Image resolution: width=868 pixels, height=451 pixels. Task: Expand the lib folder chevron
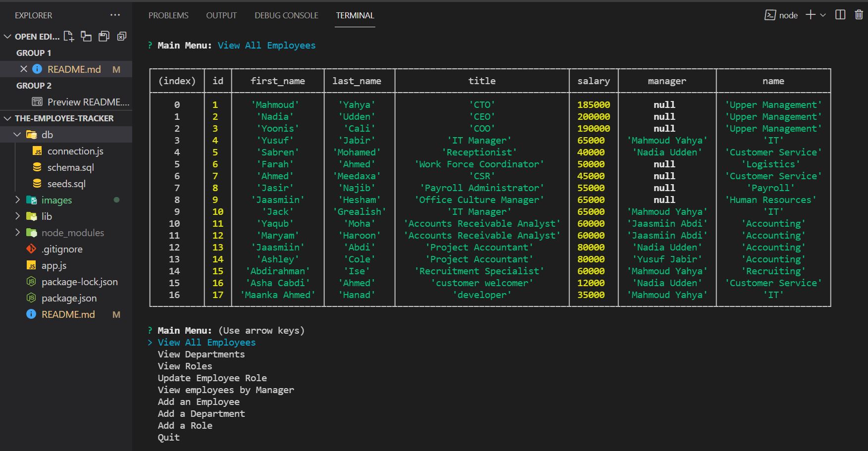click(17, 216)
